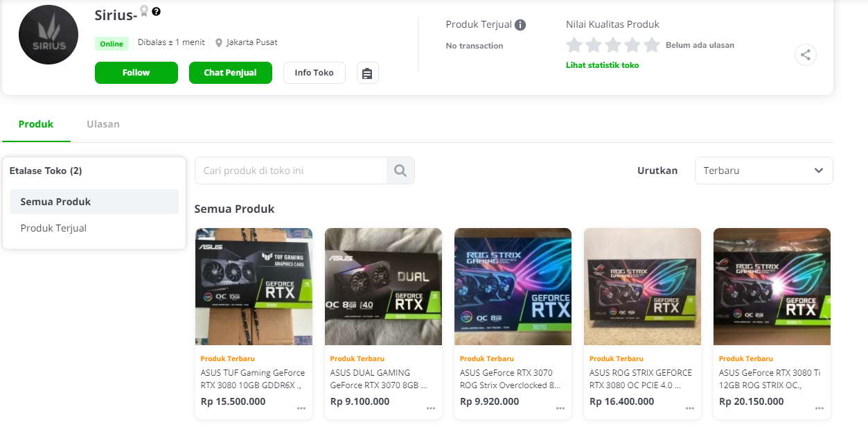Image resolution: width=868 pixels, height=427 pixels.
Task: Click the product search input field
Action: [x=291, y=171]
